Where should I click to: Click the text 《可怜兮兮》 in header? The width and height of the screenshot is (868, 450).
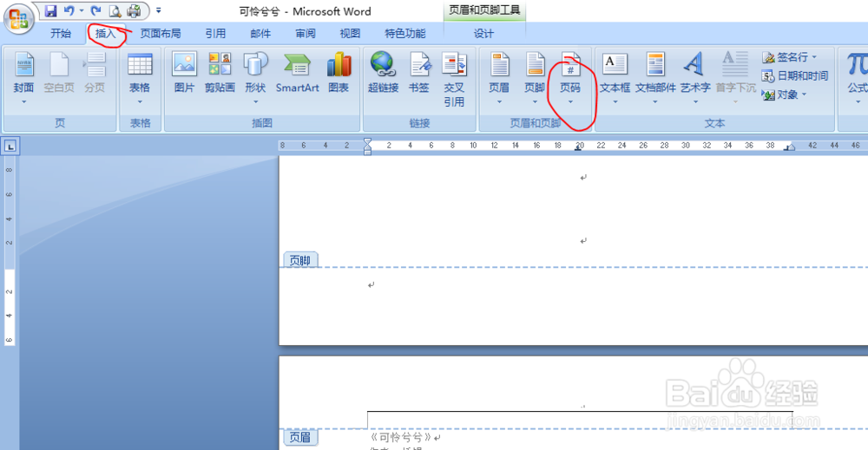(x=401, y=437)
